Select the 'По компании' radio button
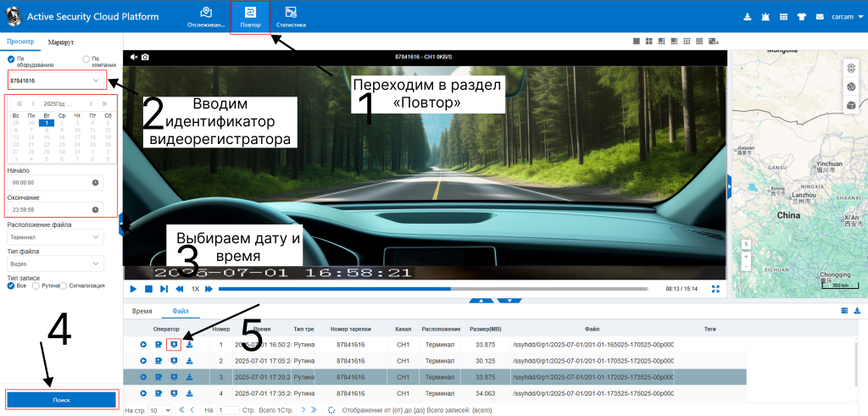This screenshot has height=416, width=868. point(86,59)
